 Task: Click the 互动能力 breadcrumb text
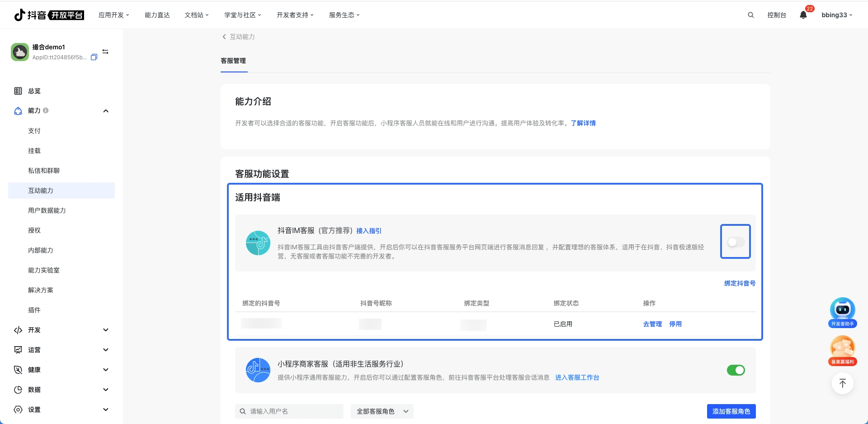pyautogui.click(x=242, y=37)
